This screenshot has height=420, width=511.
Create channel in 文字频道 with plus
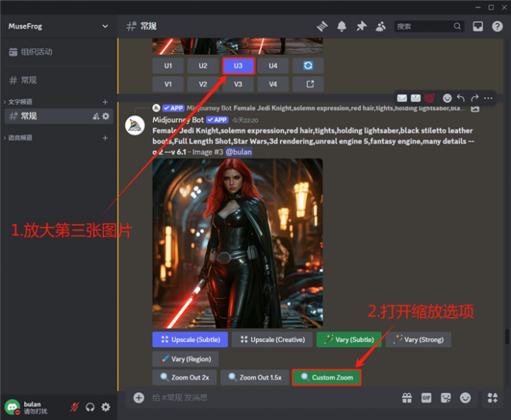click(105, 102)
